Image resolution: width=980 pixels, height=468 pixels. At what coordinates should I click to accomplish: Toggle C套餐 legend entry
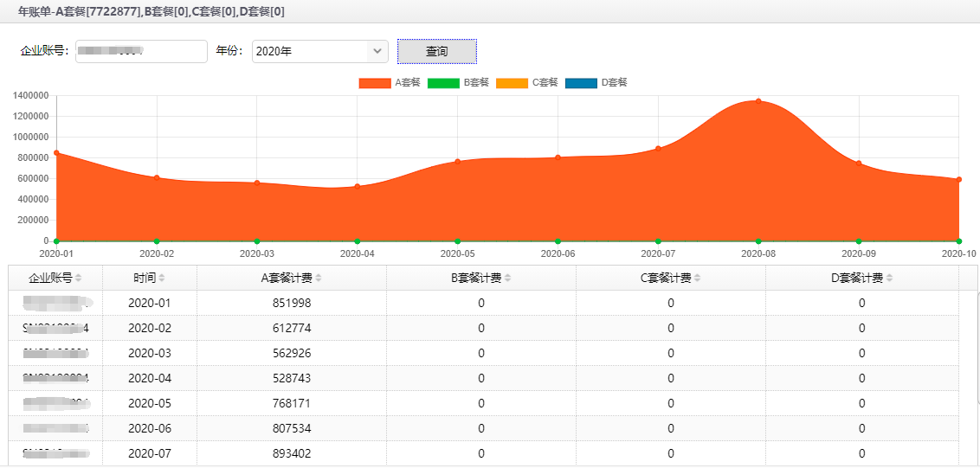527,83
